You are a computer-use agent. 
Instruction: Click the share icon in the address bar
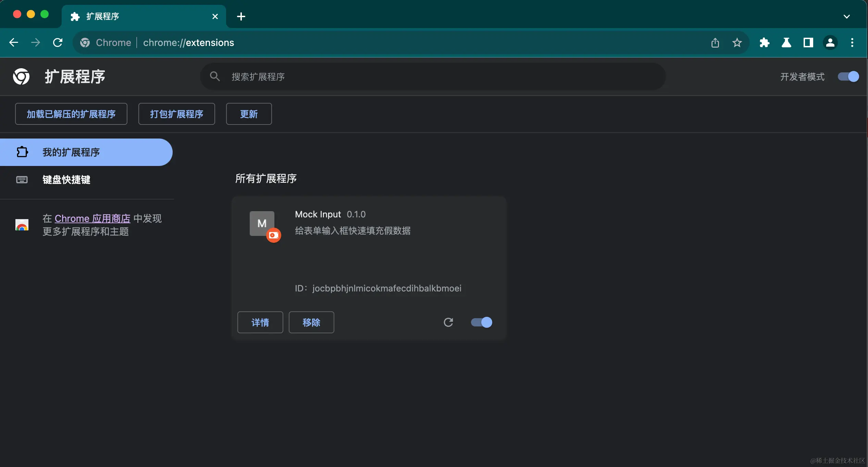[715, 43]
